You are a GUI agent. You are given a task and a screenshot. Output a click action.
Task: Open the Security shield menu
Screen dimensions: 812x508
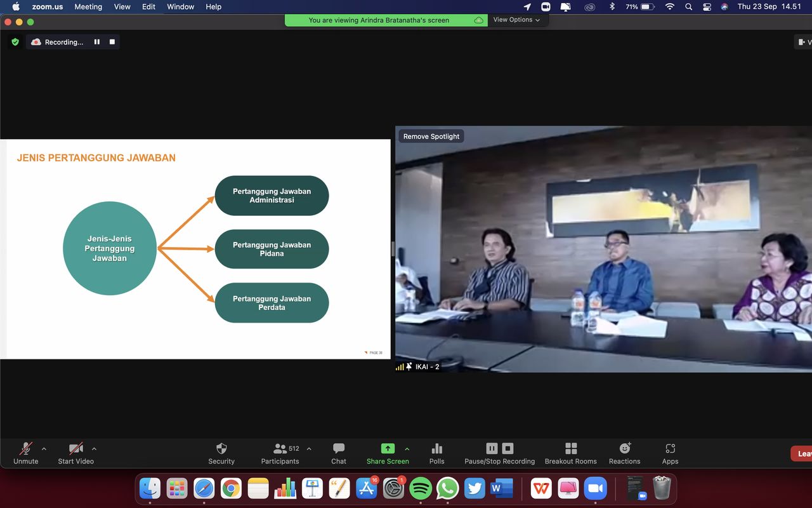pos(221,453)
